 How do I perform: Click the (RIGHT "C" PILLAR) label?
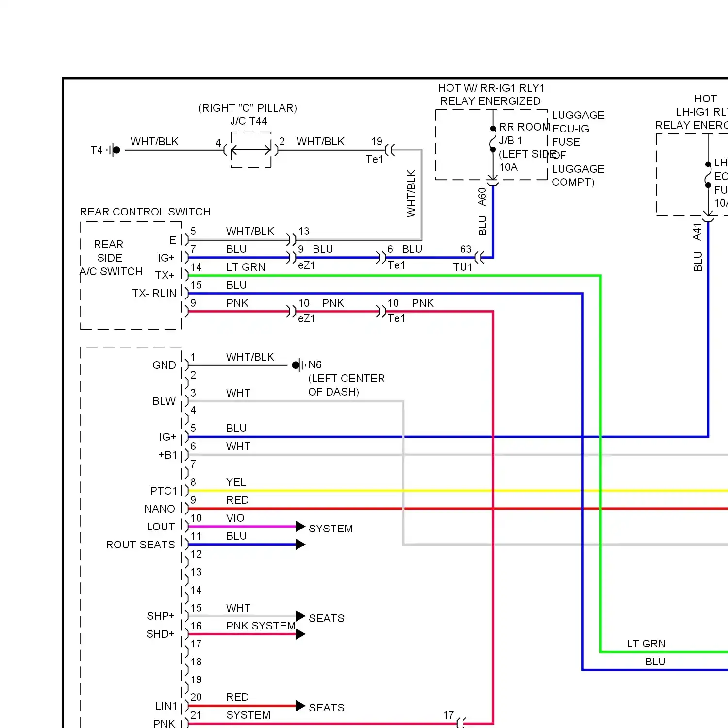(x=248, y=108)
